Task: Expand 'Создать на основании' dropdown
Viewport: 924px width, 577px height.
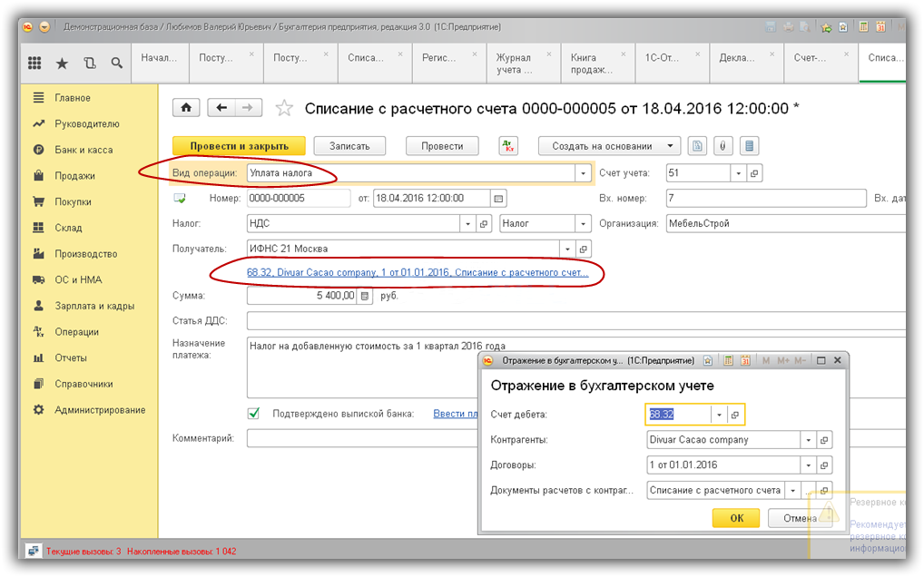Action: coord(671,145)
